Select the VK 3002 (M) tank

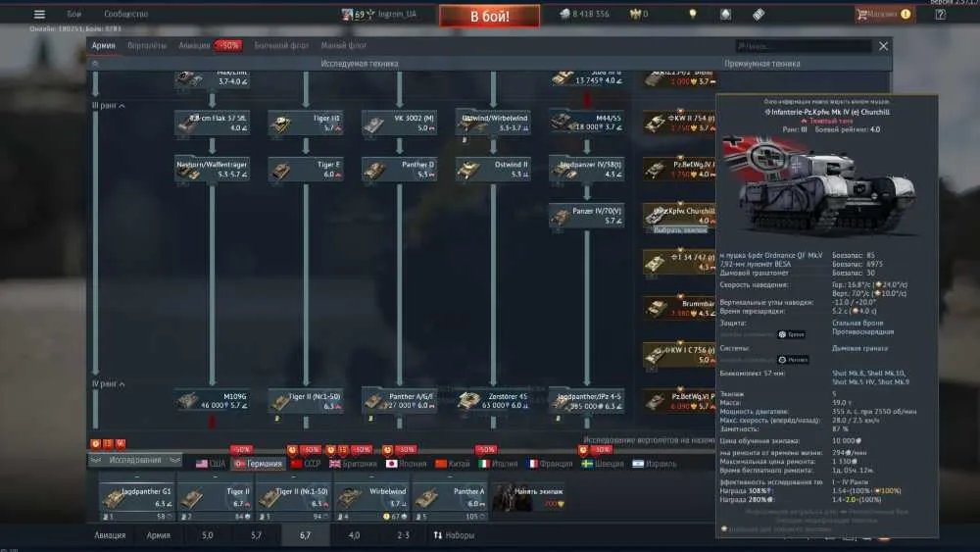[x=400, y=124]
